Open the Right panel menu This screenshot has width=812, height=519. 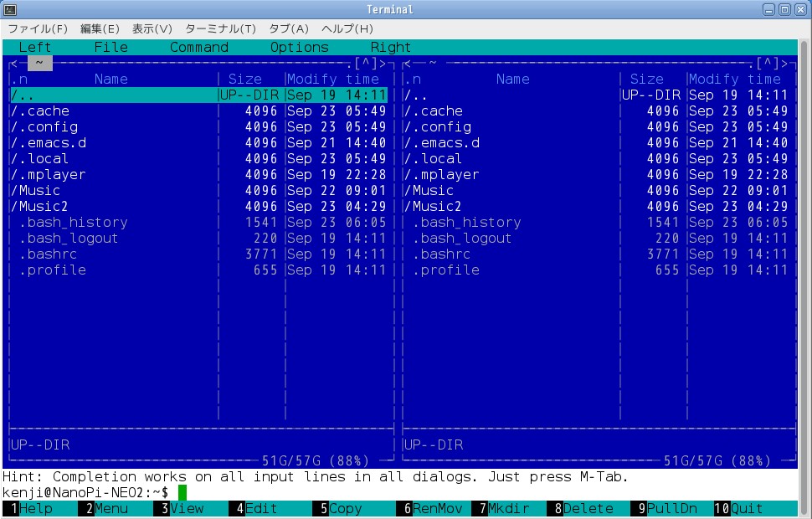390,48
